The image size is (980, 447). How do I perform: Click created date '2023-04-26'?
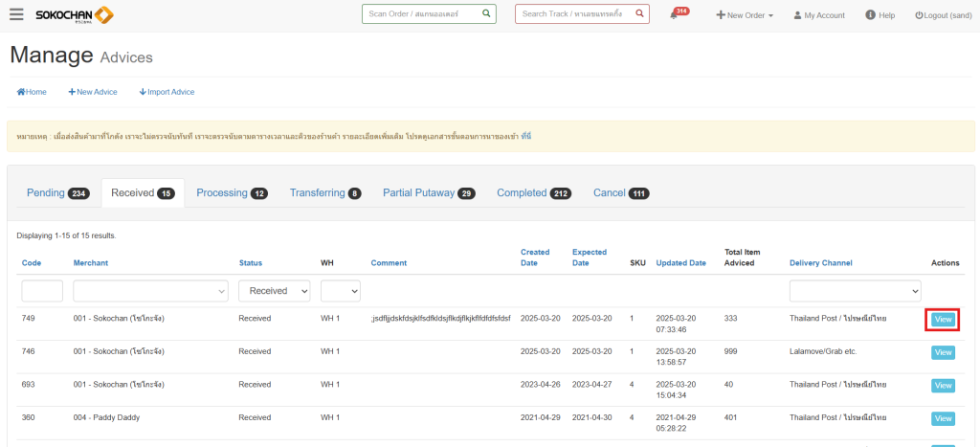[541, 385]
